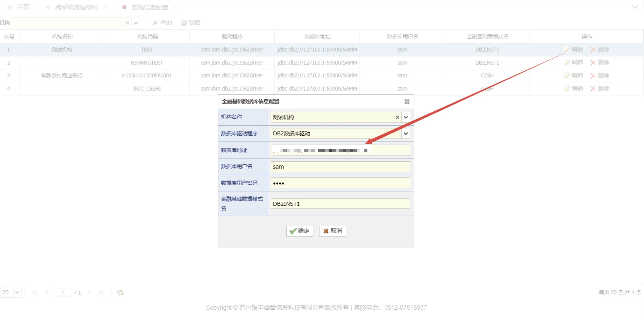Click the refresh icon in pagination bar
Image resolution: width=644 pixels, height=315 pixels.
click(x=120, y=293)
